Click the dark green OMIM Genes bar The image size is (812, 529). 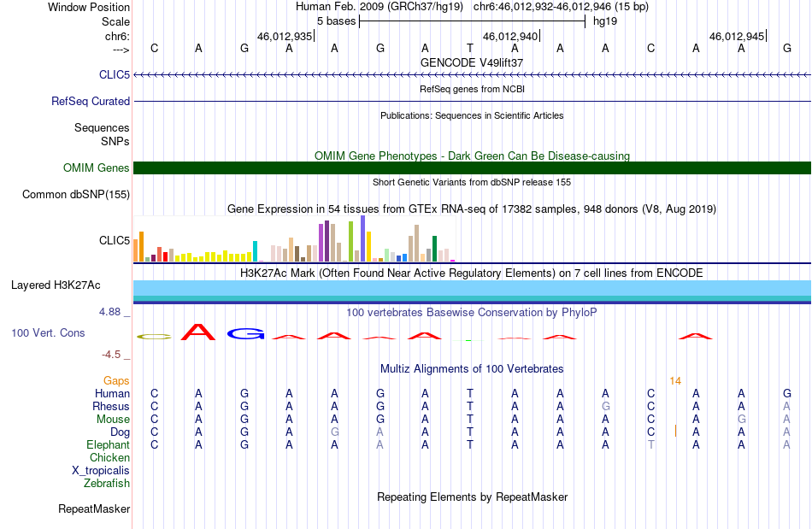point(472,168)
